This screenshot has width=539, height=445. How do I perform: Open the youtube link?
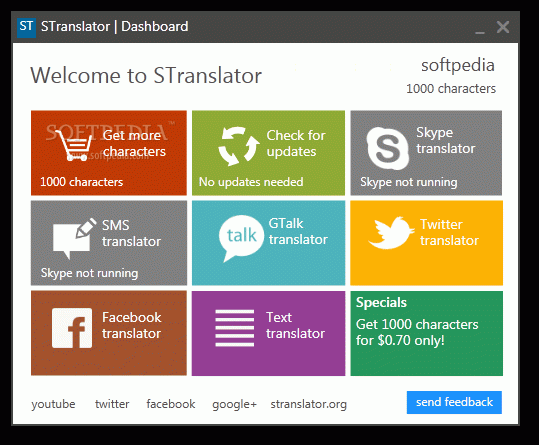point(53,404)
